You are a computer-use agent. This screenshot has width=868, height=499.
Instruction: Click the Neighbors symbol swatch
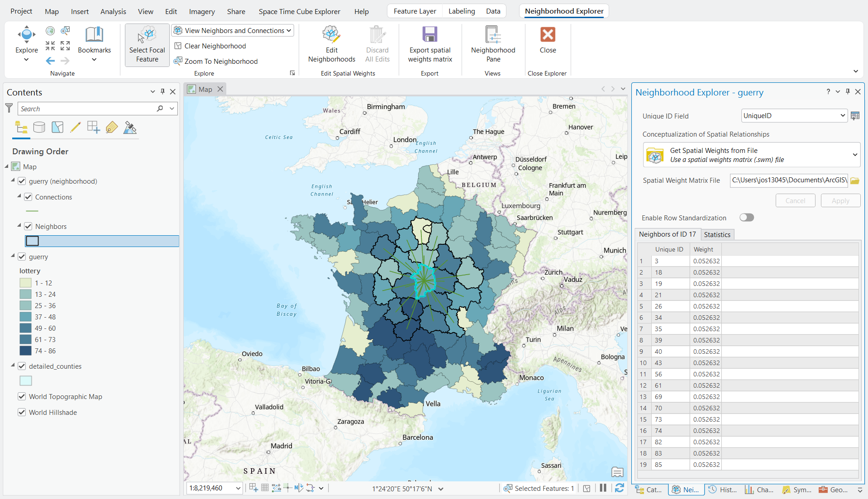coord(33,241)
